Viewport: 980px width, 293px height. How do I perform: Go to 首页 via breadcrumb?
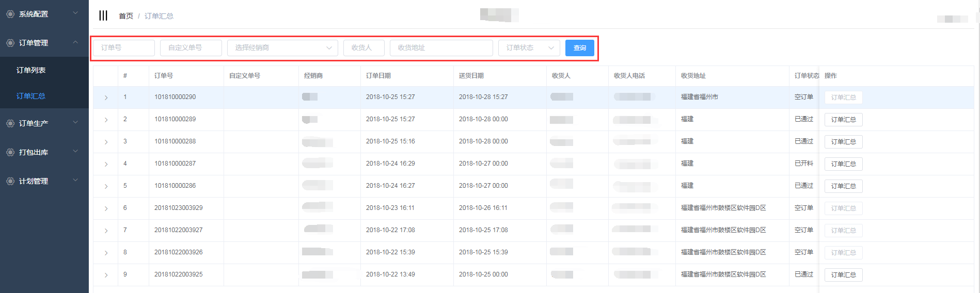(x=125, y=16)
